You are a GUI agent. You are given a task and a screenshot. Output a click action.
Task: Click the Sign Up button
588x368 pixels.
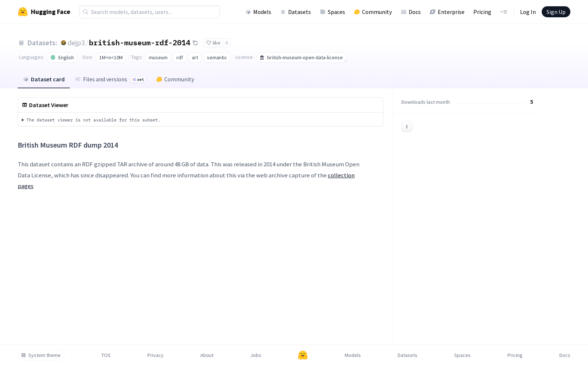tap(556, 12)
